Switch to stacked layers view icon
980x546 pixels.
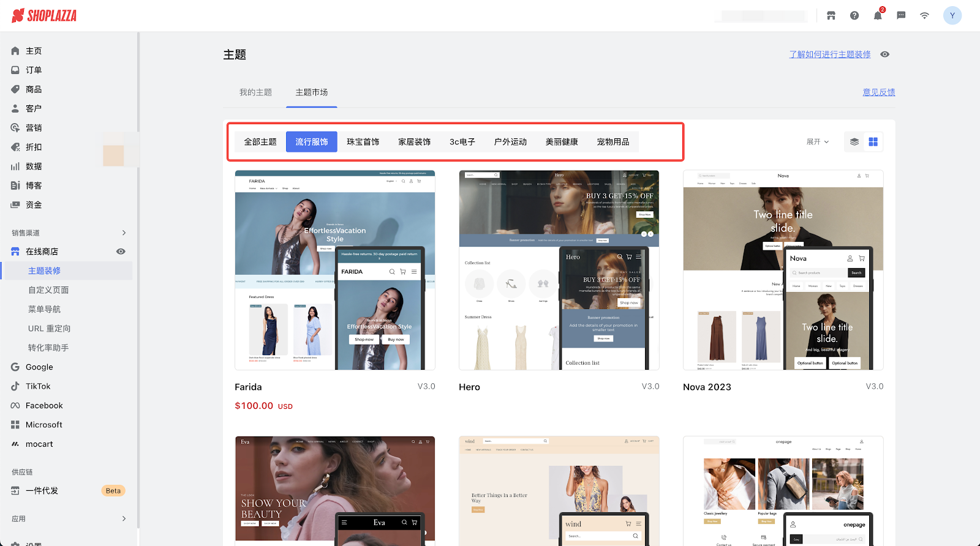(854, 142)
